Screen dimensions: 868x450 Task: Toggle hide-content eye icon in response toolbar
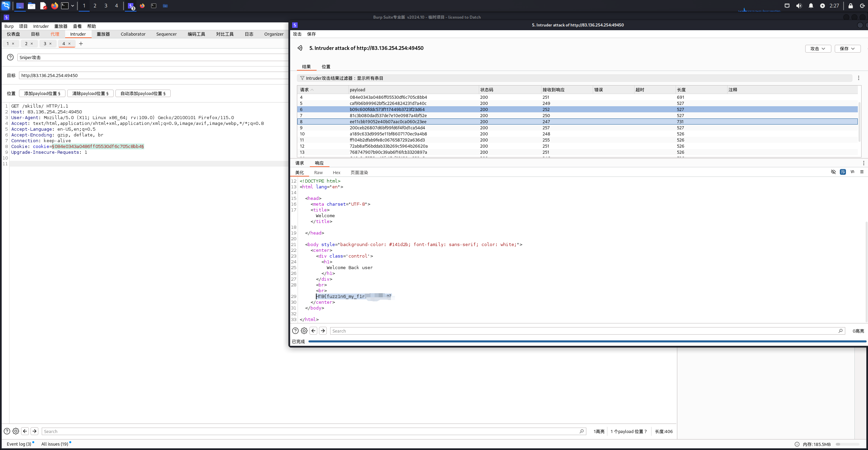pyautogui.click(x=833, y=172)
